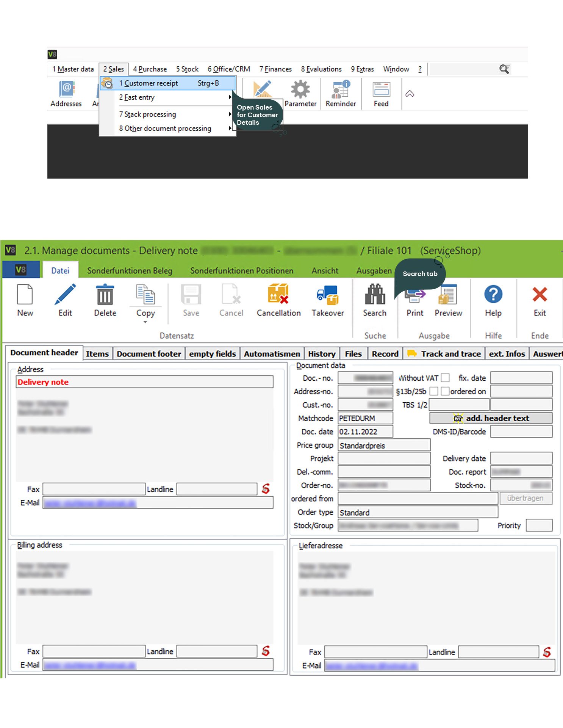Screen dimensions: 563x728
Task: Click the Takeover truck icon
Action: click(x=327, y=295)
